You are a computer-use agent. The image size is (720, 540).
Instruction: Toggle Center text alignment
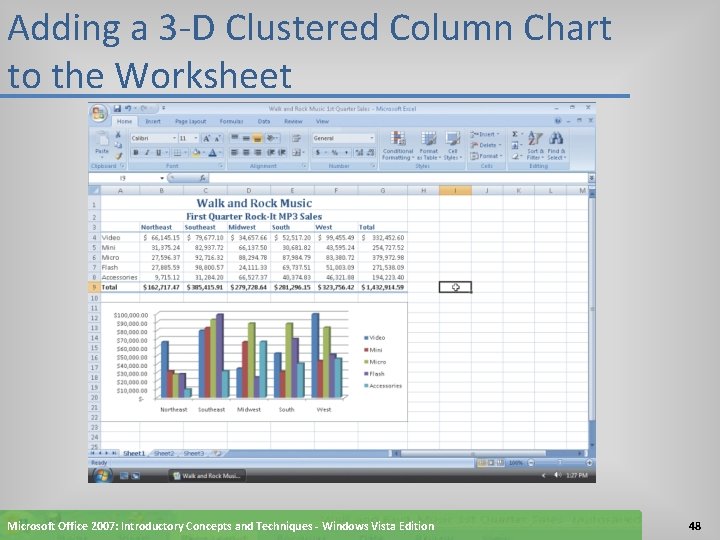point(246,152)
